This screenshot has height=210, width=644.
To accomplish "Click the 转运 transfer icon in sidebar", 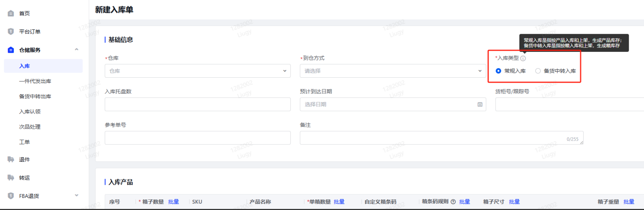I will point(11,178).
